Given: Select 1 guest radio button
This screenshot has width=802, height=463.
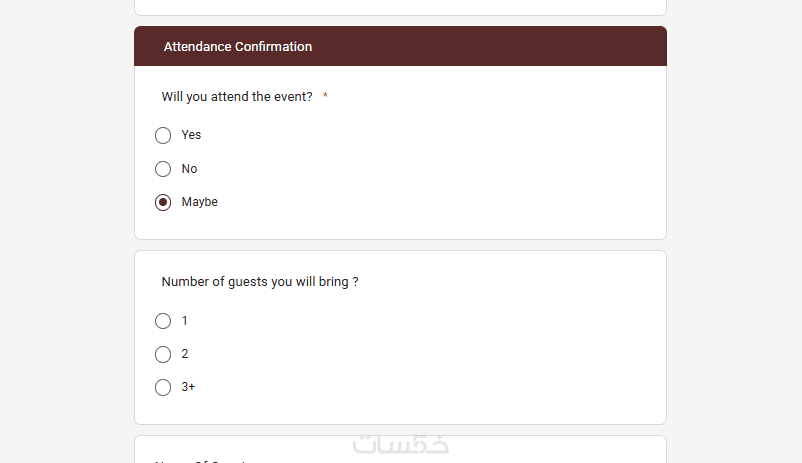Looking at the screenshot, I should click(x=163, y=321).
